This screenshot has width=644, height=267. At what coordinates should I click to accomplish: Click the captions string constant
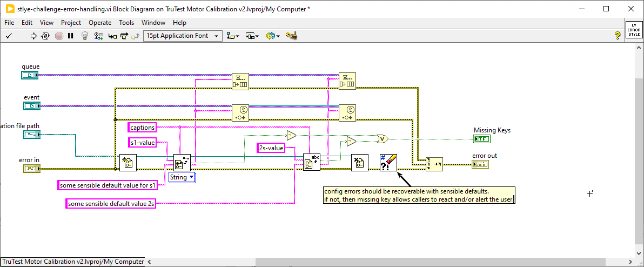143,128
